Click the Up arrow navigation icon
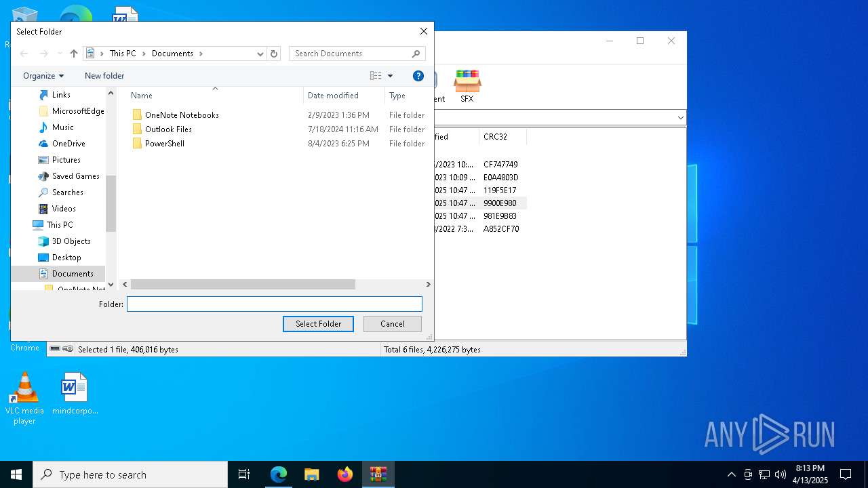This screenshot has width=868, height=488. [x=74, y=54]
